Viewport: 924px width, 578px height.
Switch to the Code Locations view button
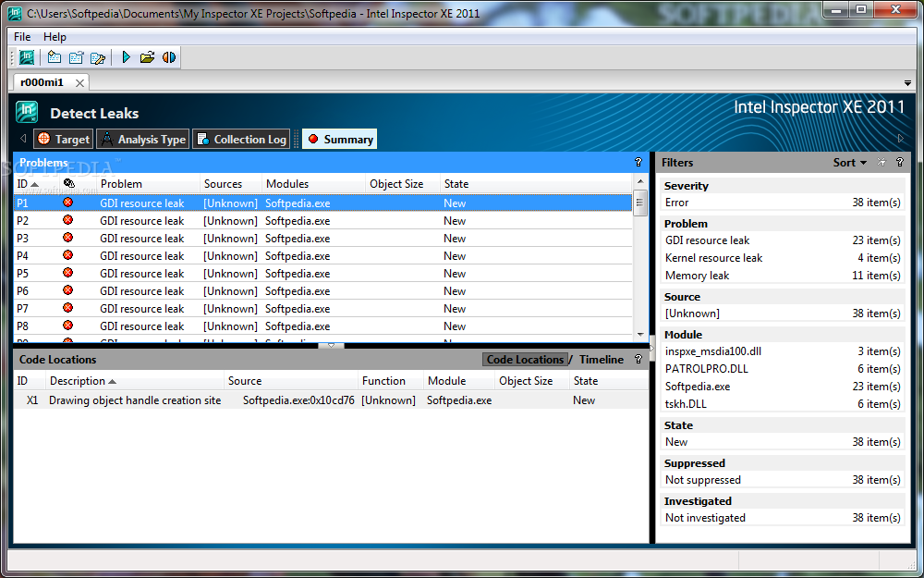point(525,359)
